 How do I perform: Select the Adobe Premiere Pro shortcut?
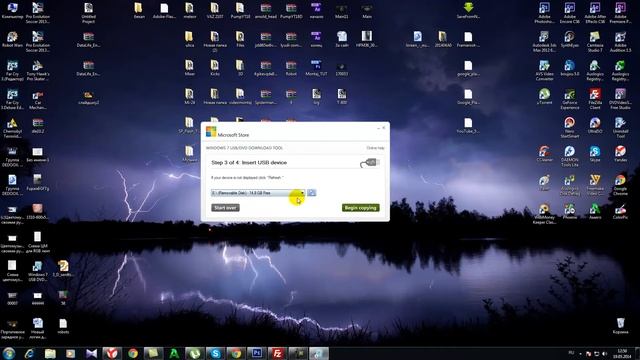tap(620, 12)
